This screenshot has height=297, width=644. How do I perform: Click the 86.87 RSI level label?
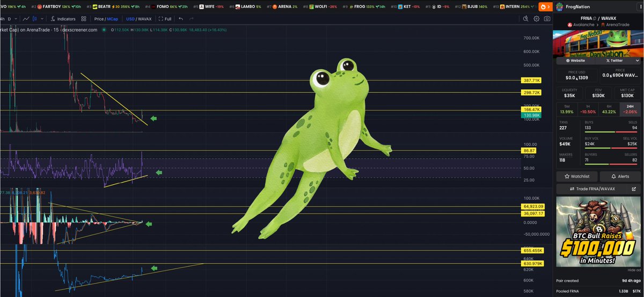click(529, 150)
